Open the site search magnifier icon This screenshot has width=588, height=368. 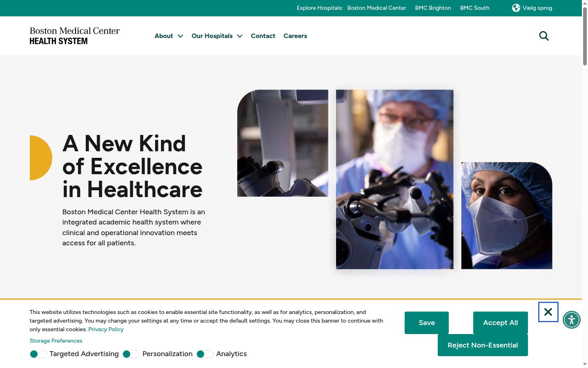(x=544, y=36)
